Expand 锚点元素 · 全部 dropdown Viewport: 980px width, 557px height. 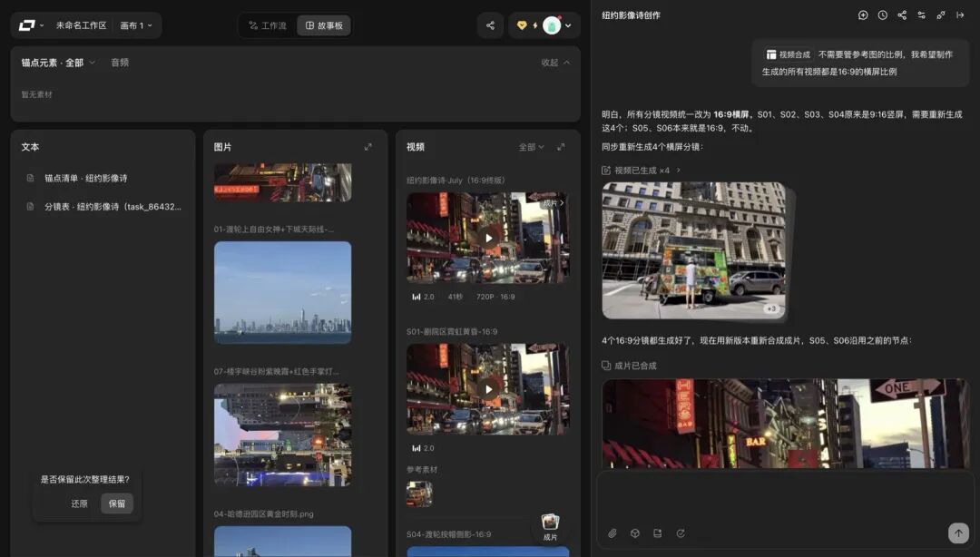tap(58, 63)
